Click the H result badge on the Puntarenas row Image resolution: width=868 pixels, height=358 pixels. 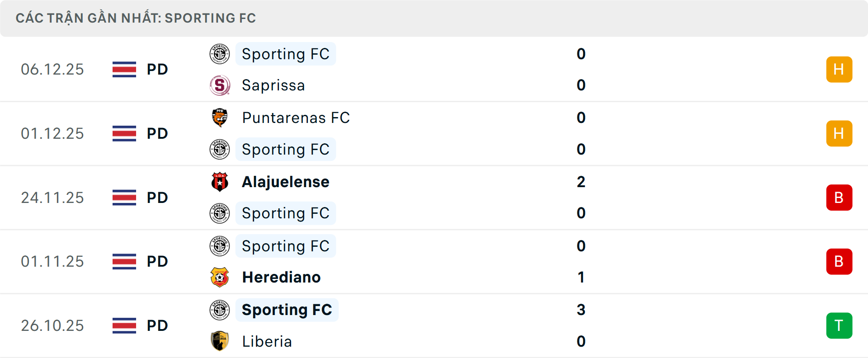click(x=839, y=133)
